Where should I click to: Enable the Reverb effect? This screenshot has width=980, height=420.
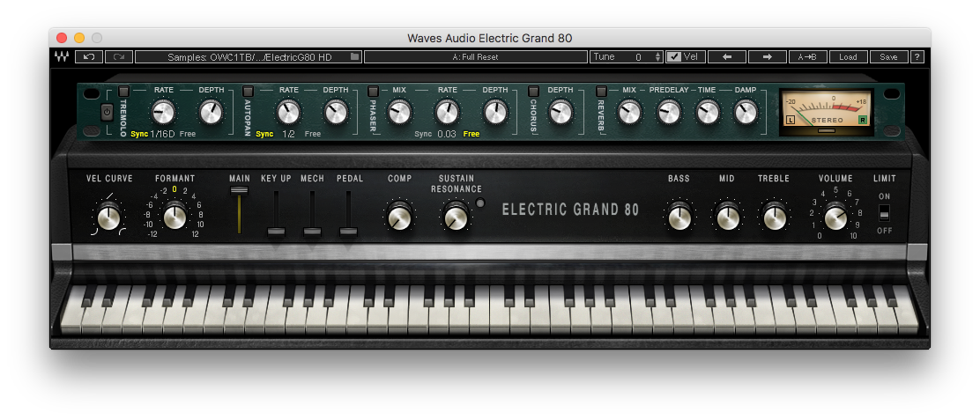pos(601,91)
